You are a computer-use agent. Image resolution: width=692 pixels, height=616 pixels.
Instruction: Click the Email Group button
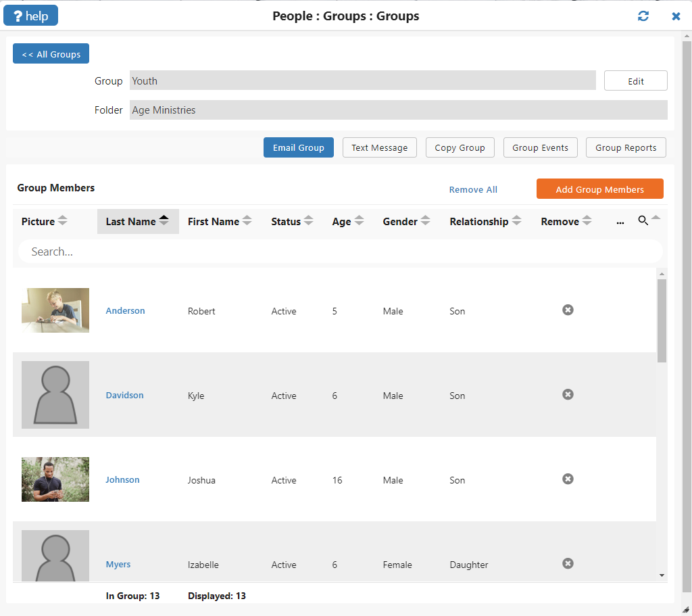point(298,147)
